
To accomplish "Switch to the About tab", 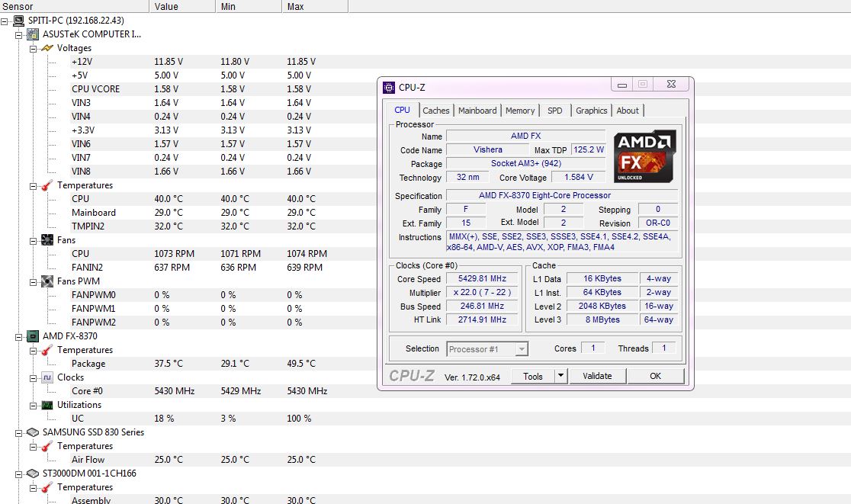I will [628, 111].
